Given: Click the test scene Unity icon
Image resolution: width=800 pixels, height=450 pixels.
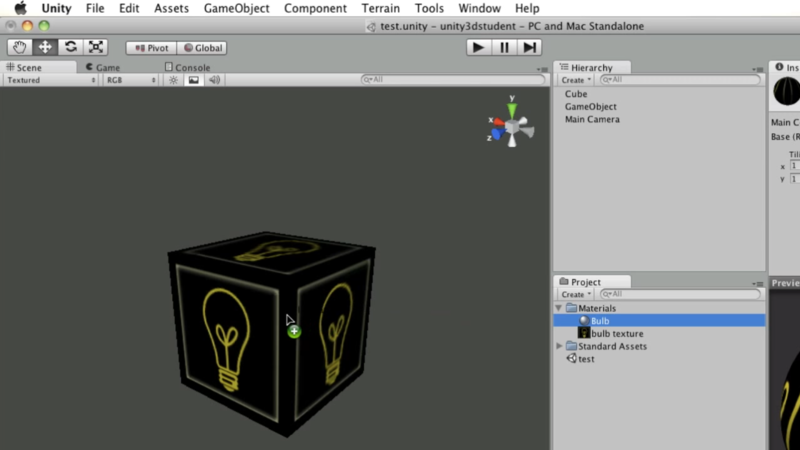Looking at the screenshot, I should tap(571, 359).
